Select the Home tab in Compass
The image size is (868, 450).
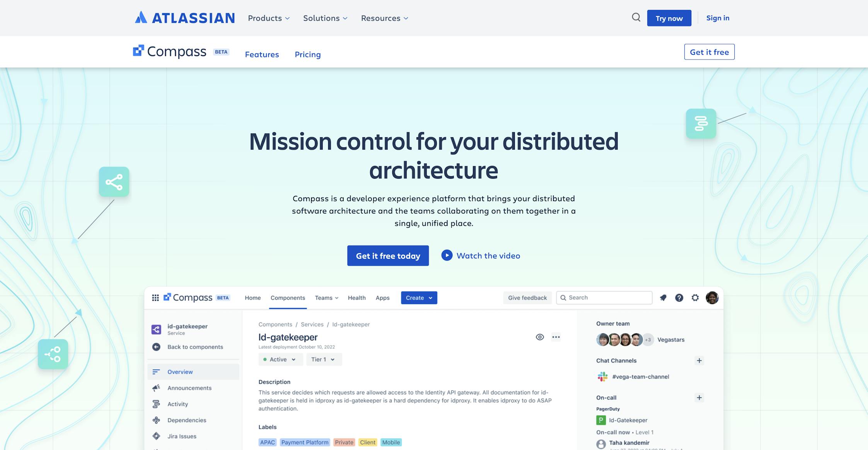253,298
